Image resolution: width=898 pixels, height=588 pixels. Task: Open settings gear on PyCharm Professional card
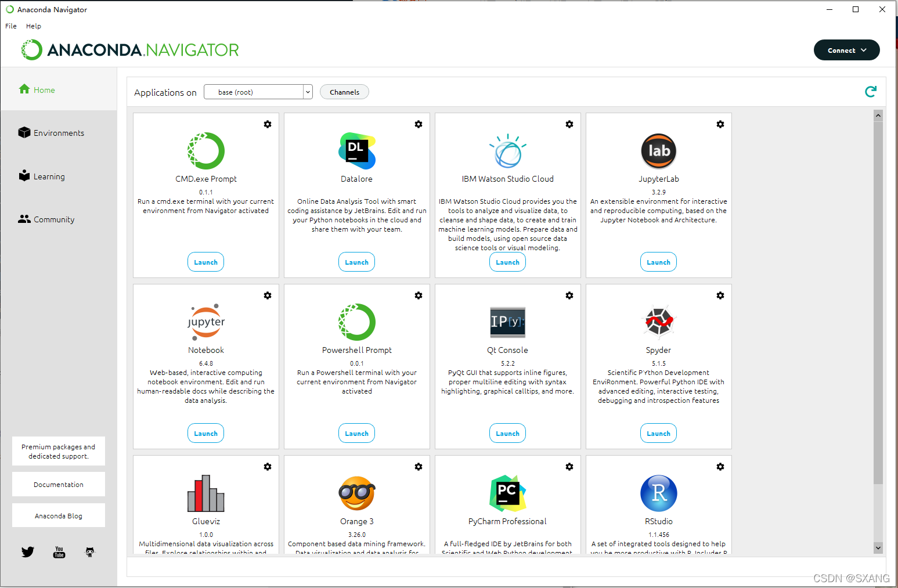click(569, 467)
